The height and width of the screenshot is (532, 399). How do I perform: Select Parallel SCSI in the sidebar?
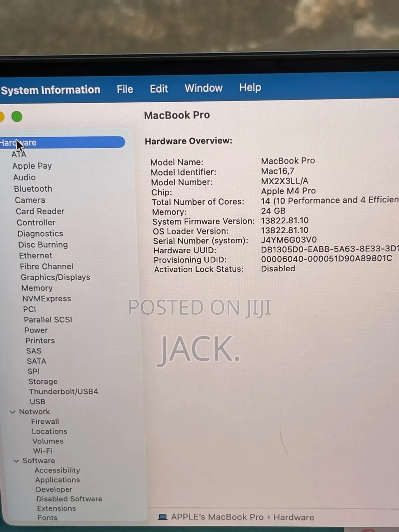click(x=48, y=320)
